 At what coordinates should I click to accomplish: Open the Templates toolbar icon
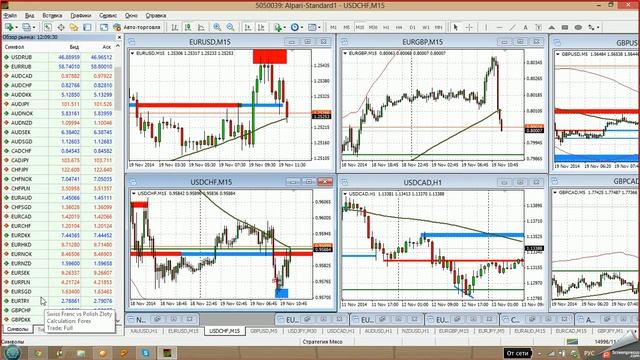pyautogui.click(x=312, y=27)
